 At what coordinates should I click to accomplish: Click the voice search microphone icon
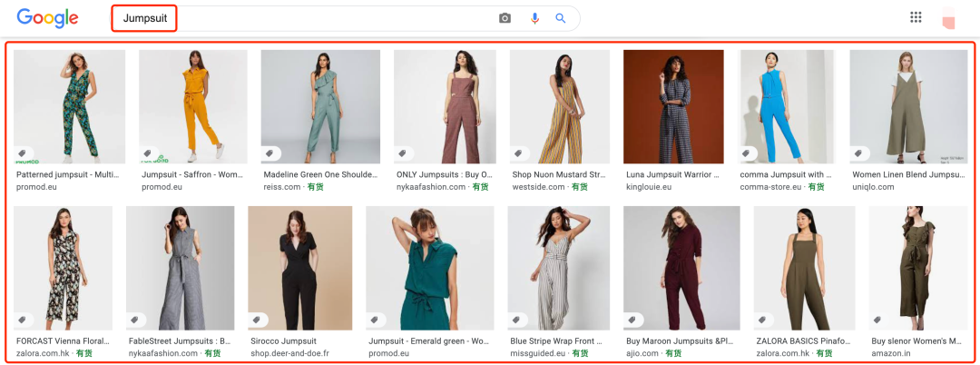pos(534,18)
